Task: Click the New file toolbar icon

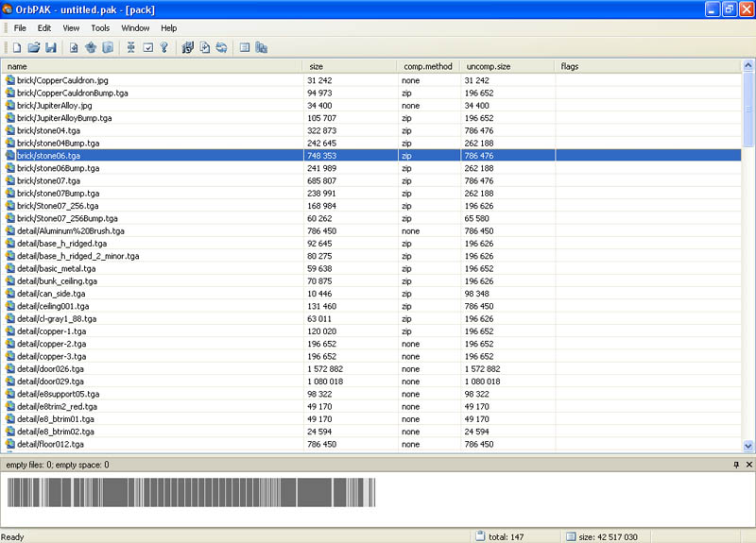Action: (x=17, y=47)
